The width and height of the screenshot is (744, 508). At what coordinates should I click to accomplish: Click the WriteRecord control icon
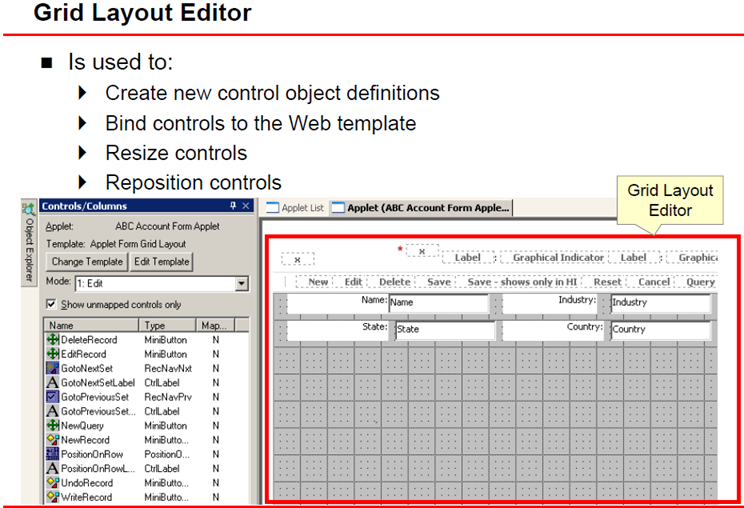[53, 497]
